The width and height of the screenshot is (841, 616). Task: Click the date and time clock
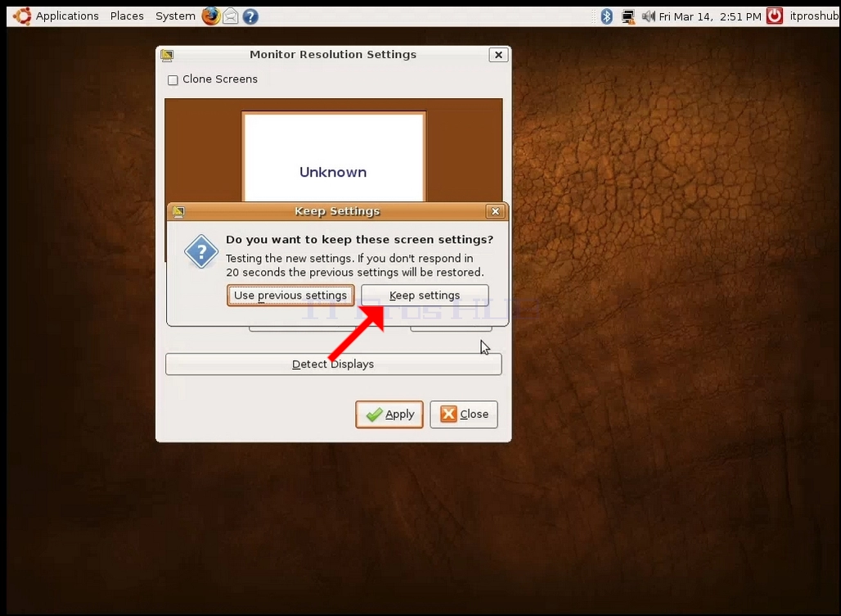(x=710, y=16)
